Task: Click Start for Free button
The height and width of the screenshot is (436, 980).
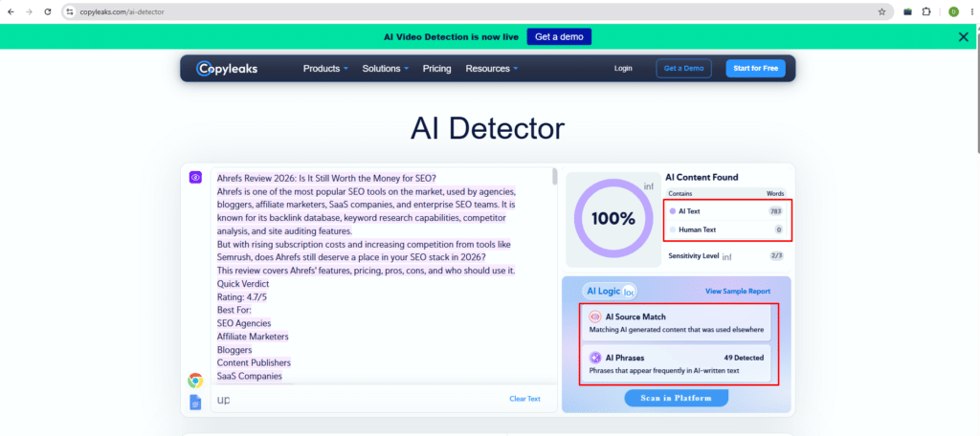Action: tap(756, 69)
